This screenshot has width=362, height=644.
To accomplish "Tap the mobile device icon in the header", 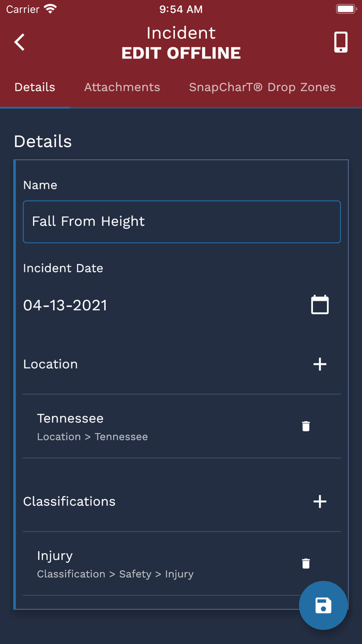I will tap(340, 42).
